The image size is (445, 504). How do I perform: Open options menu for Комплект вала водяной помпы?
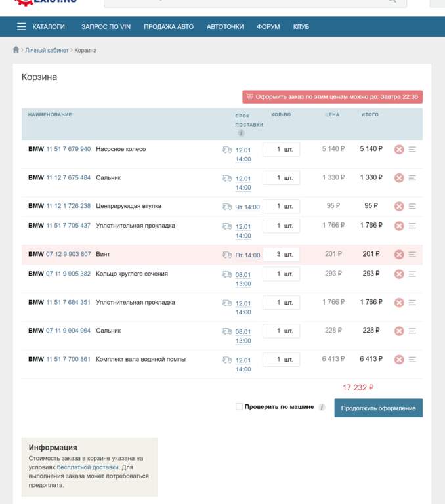412,360
